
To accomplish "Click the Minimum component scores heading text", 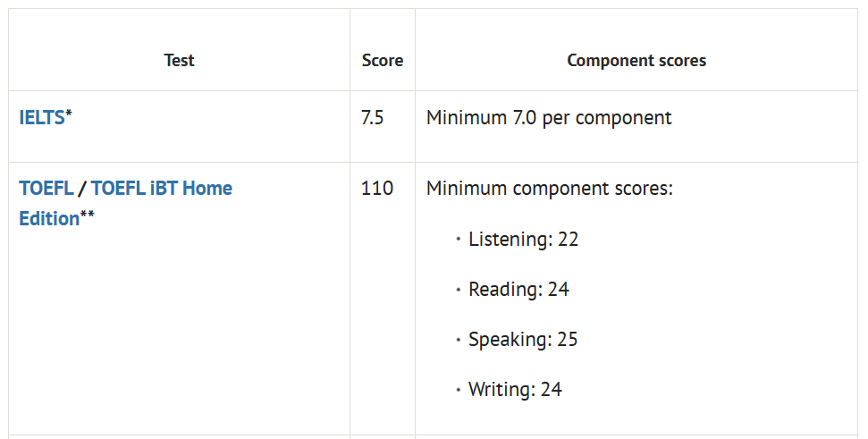I will pos(549,189).
